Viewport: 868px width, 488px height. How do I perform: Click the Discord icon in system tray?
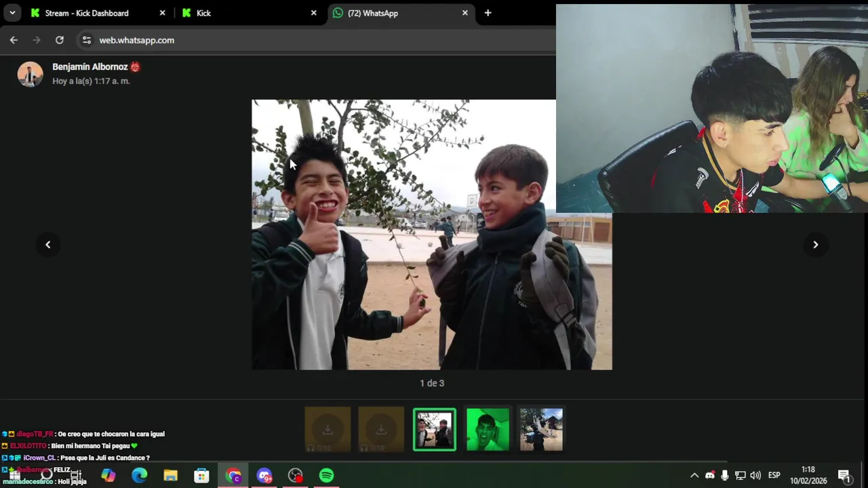[710, 475]
